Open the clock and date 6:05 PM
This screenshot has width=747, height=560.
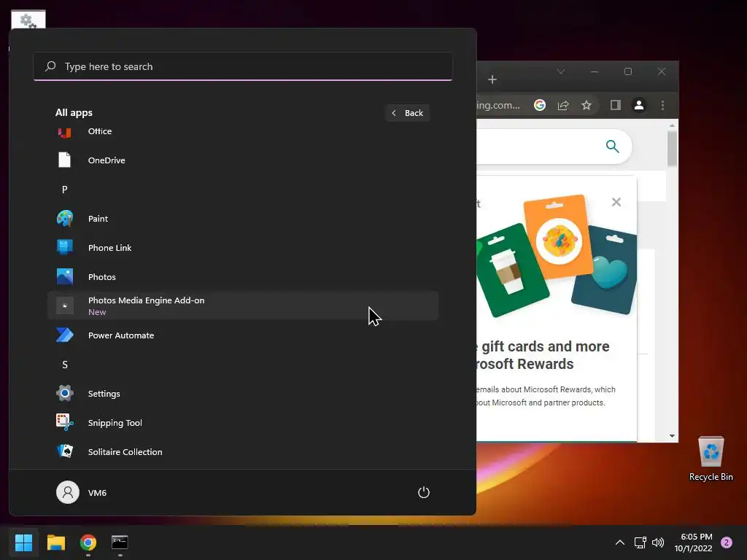coord(694,542)
